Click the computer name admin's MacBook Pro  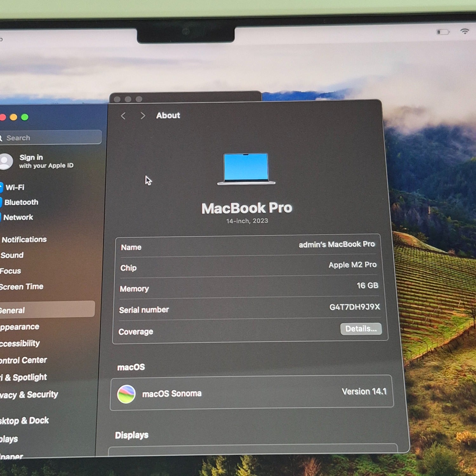click(337, 244)
